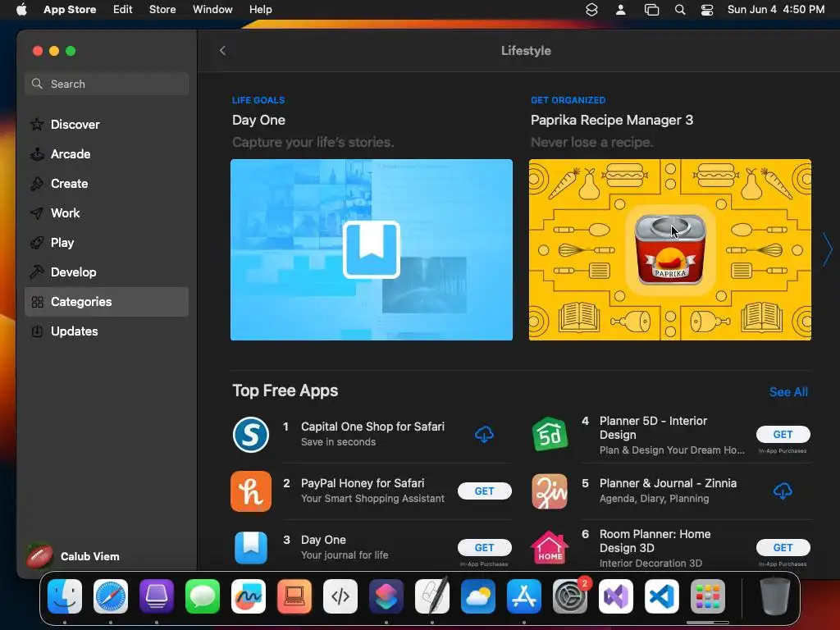Screen dimensions: 840x630
Task: Open Launchpad from the Dock
Action: click(x=708, y=596)
